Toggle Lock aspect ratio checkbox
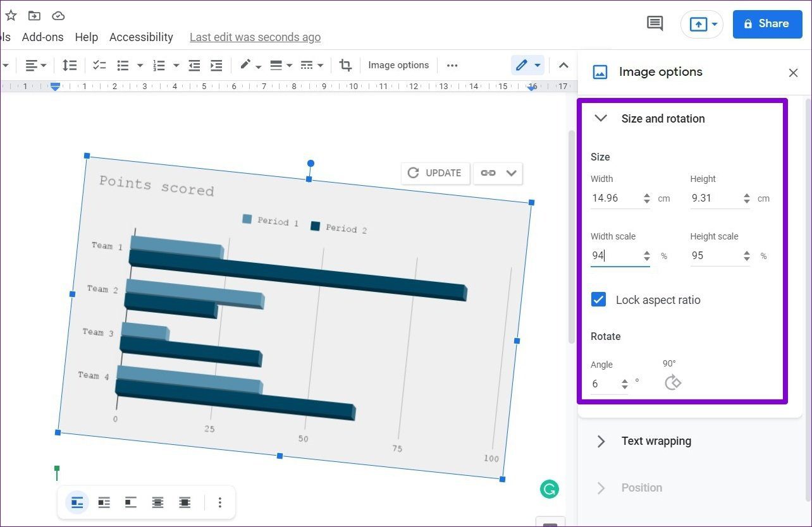Viewport: 812px width, 527px height. coord(598,300)
